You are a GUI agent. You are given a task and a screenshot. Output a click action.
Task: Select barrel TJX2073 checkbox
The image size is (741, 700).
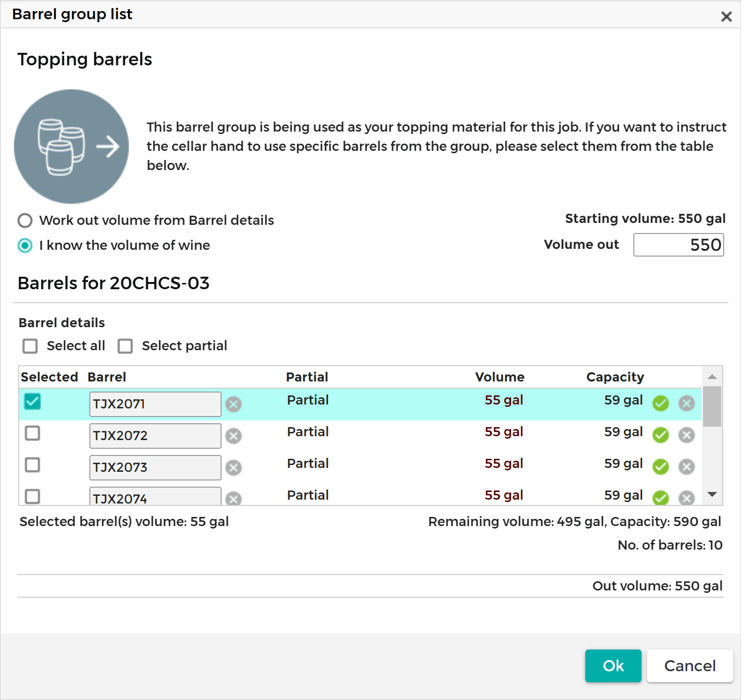33,465
